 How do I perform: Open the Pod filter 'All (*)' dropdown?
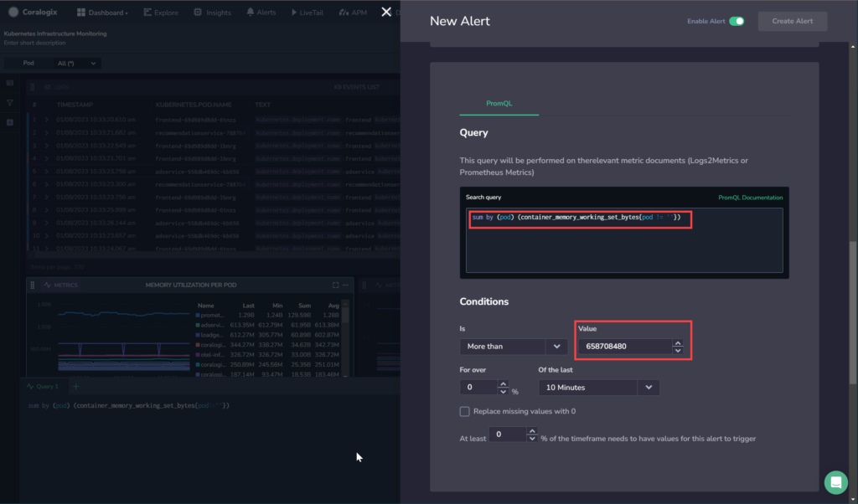coord(76,64)
